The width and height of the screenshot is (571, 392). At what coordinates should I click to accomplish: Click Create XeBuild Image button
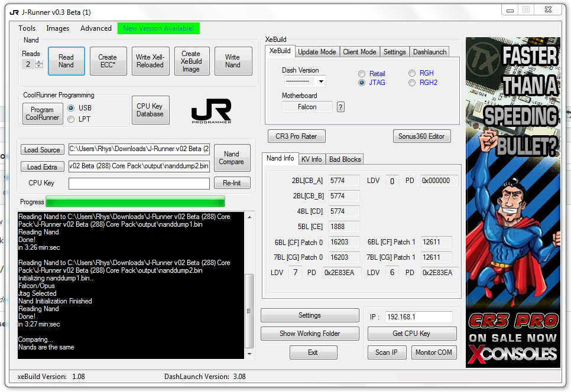tap(192, 61)
